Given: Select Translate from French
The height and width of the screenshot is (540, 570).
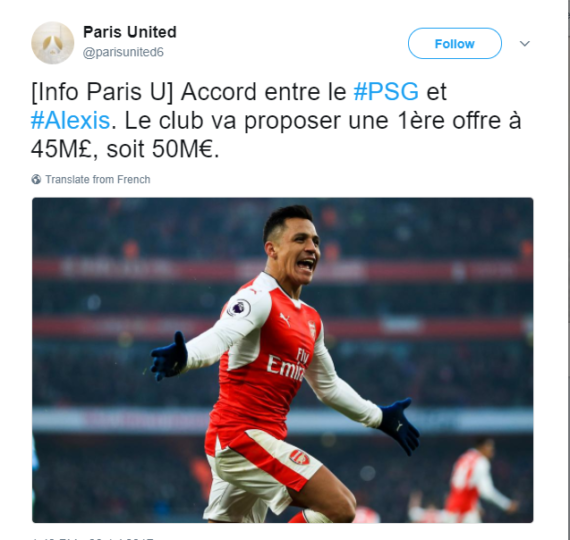Looking at the screenshot, I should 97,179.
